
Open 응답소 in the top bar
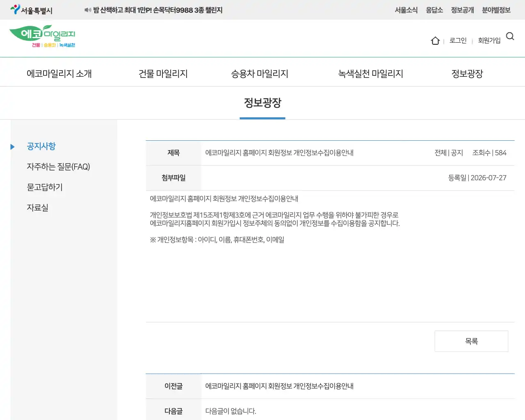(434, 10)
